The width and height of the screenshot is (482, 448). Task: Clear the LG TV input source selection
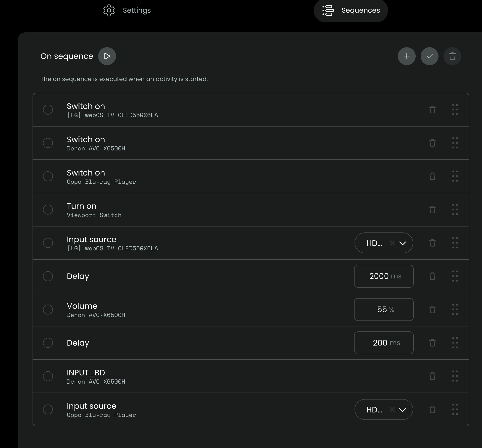(392, 243)
